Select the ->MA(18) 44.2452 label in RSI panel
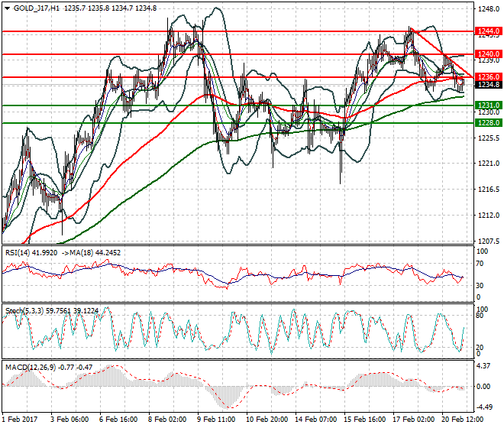504x428 pixels. [x=91, y=253]
